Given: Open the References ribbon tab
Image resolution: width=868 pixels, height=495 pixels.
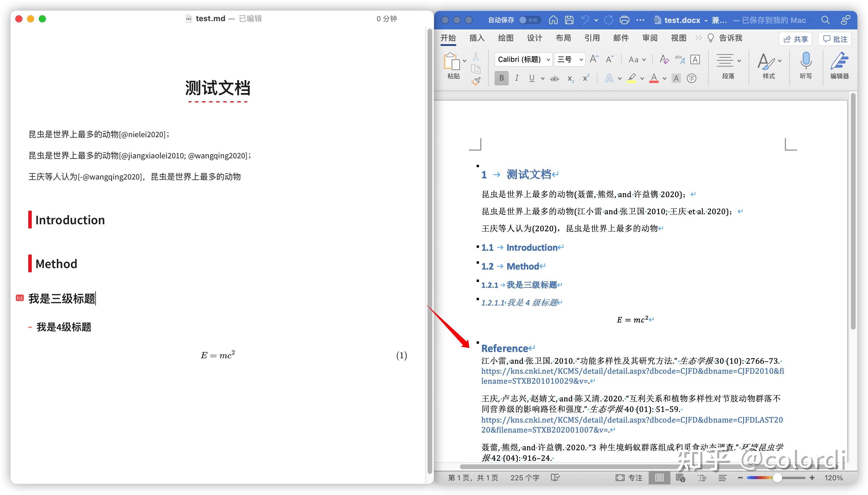Looking at the screenshot, I should pos(592,38).
